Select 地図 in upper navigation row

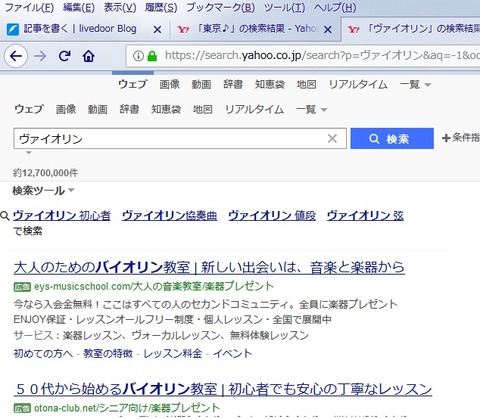(306, 85)
